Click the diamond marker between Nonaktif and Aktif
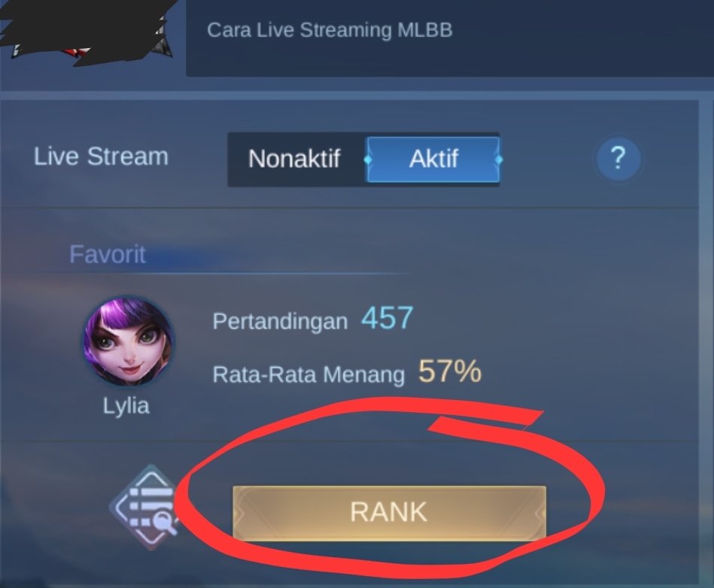714x588 pixels. (368, 159)
